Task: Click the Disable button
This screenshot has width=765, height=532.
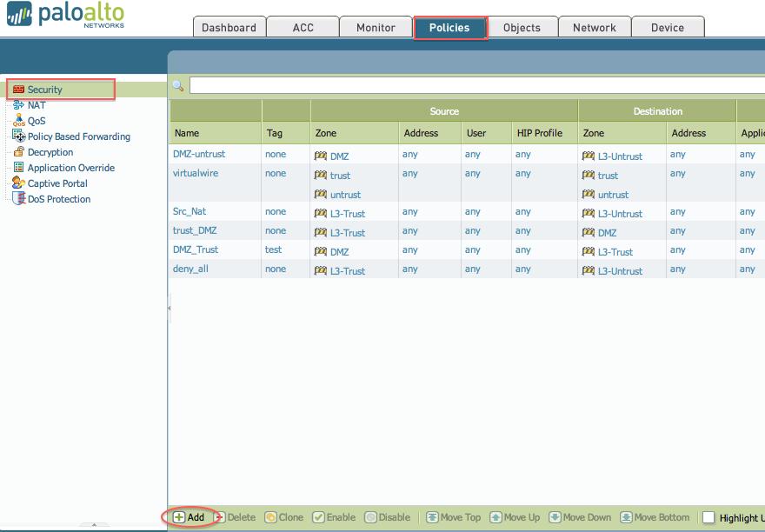Action: point(388,517)
